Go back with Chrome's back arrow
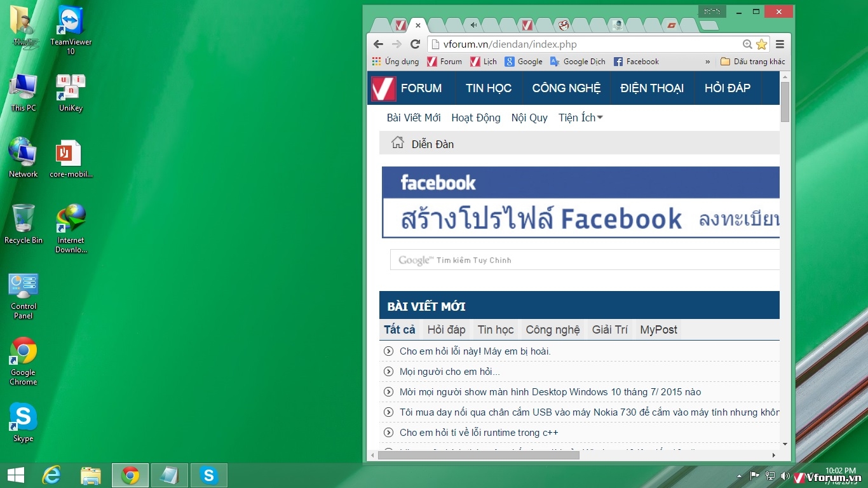The height and width of the screenshot is (488, 868). [378, 44]
